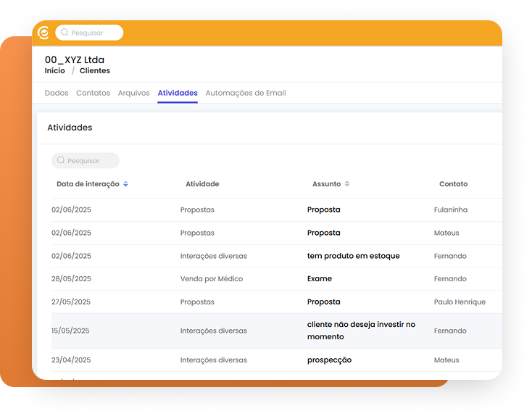Type in the Atividades Pesquisar field

88,160
